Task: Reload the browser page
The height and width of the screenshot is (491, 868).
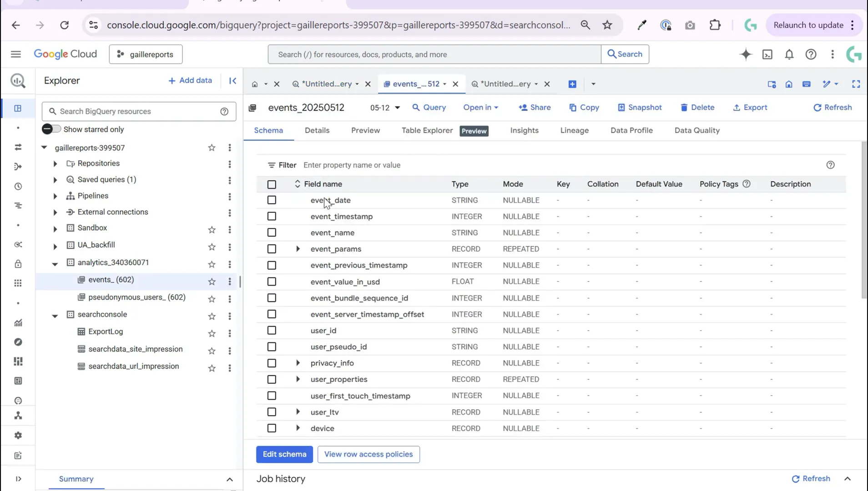Action: [x=65, y=25]
